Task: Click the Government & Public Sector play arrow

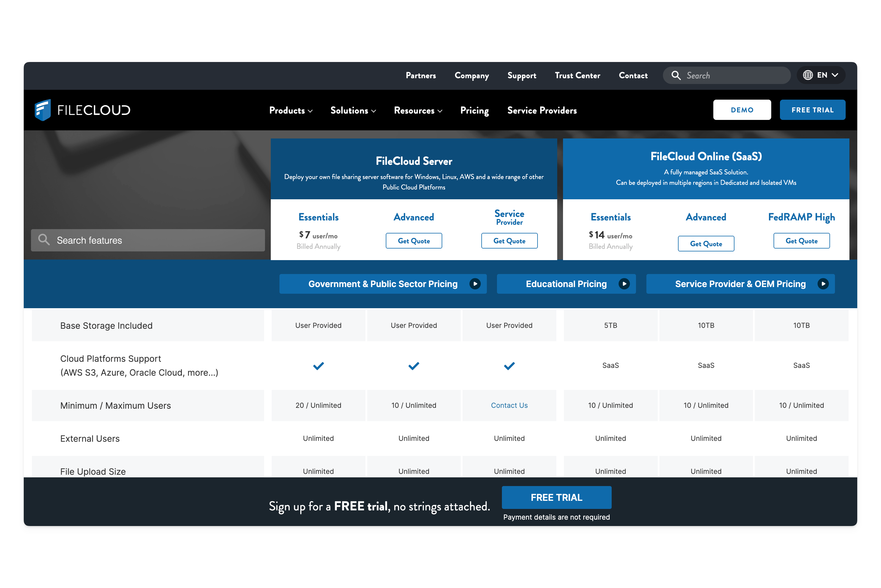Action: 475,284
